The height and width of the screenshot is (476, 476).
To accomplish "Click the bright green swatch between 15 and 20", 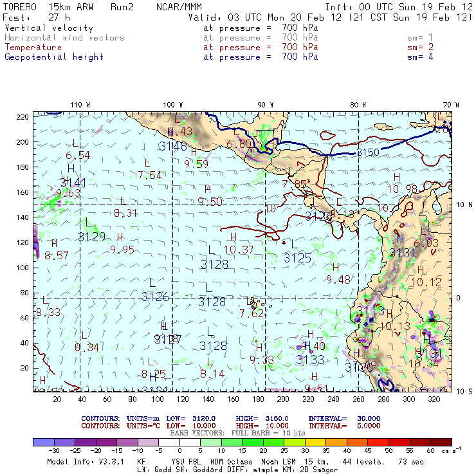I will pos(253,443).
